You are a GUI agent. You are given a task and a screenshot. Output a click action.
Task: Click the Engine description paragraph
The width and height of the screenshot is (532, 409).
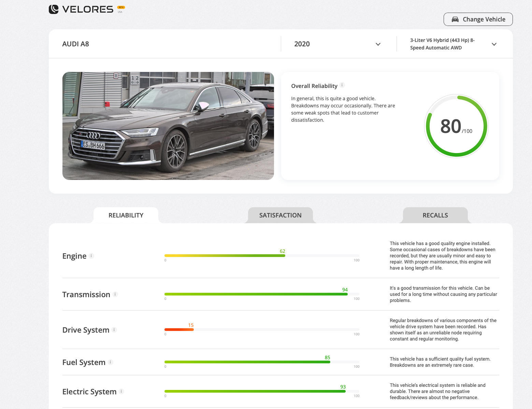(x=443, y=256)
